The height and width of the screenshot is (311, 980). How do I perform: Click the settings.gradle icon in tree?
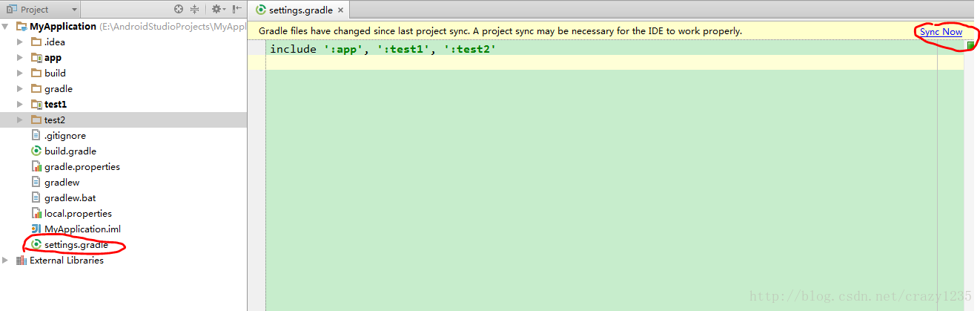click(36, 244)
